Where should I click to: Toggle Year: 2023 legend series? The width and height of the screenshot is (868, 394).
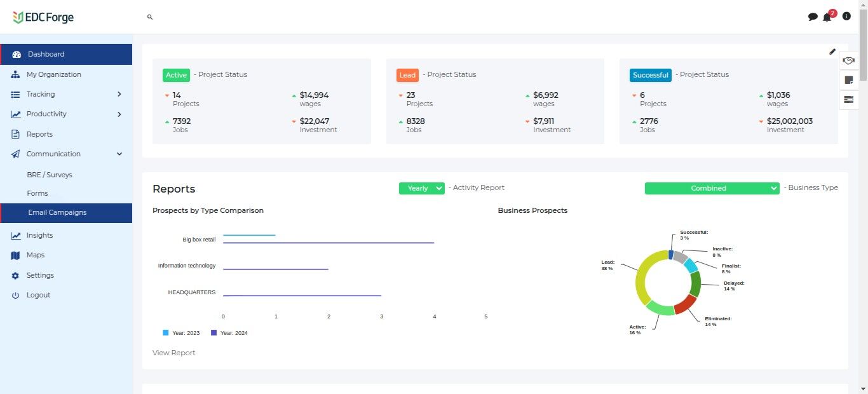(182, 332)
